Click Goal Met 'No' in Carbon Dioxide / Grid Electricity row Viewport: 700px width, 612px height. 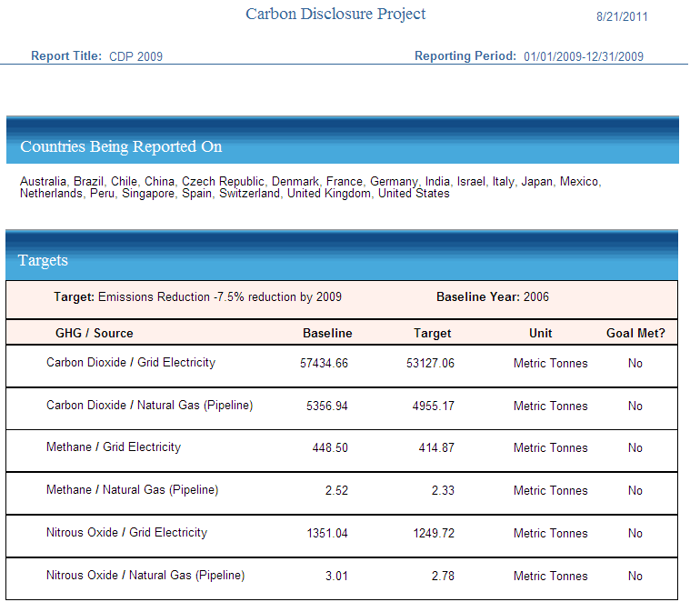[x=635, y=363]
